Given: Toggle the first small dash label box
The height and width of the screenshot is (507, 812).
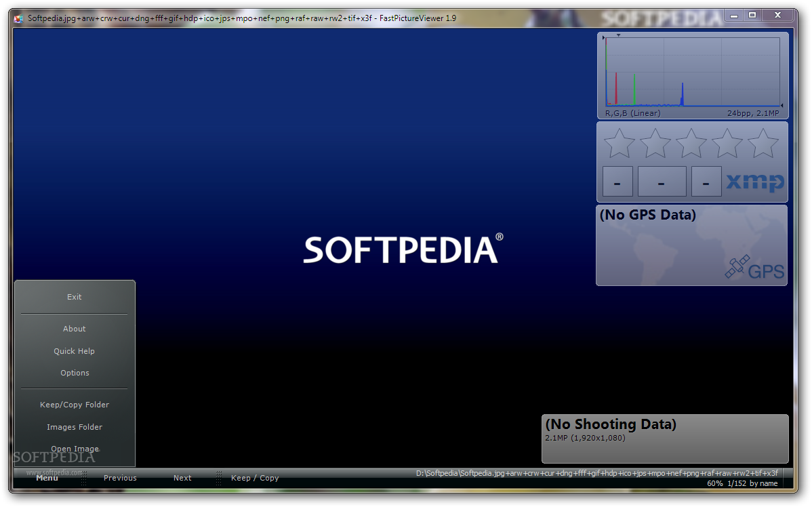Looking at the screenshot, I should [x=617, y=181].
